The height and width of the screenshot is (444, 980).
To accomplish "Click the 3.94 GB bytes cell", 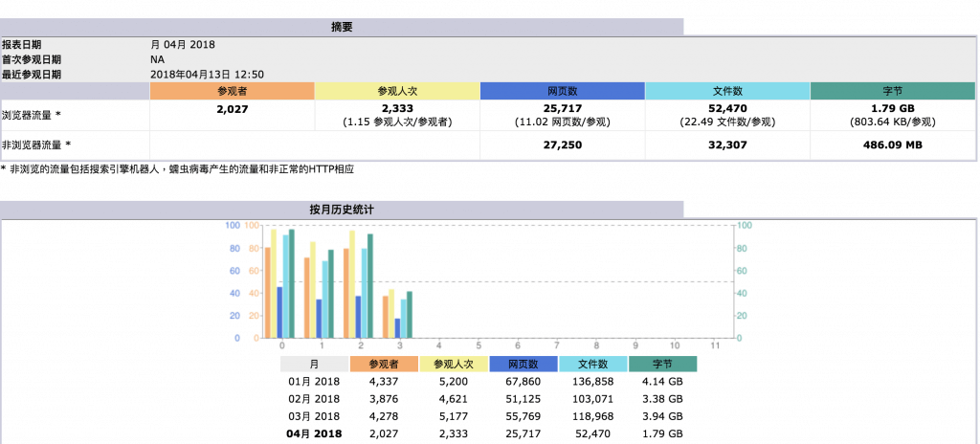I will pos(662,416).
